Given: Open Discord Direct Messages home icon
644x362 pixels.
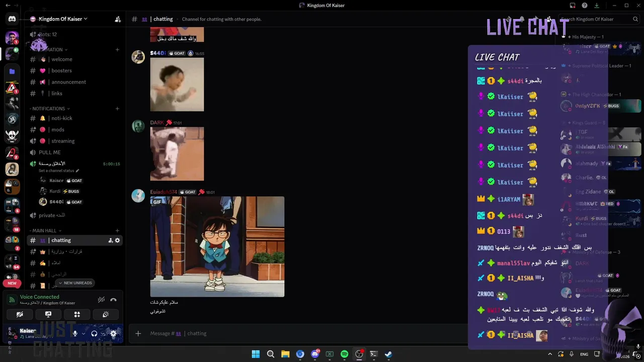Looking at the screenshot, I should click(12, 19).
